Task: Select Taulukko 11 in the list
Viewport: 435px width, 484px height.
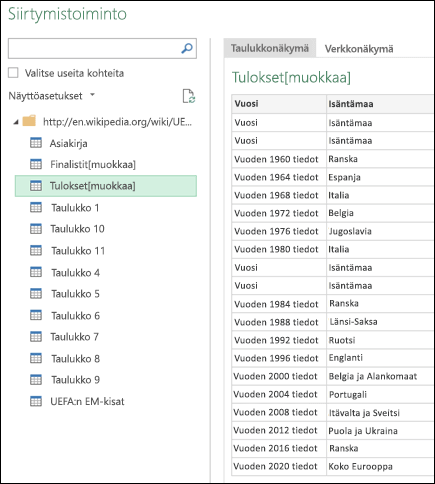Action: 78,251
